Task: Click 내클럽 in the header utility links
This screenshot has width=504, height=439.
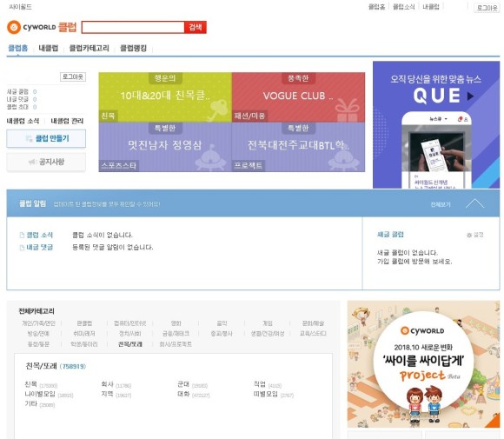Action: point(431,7)
